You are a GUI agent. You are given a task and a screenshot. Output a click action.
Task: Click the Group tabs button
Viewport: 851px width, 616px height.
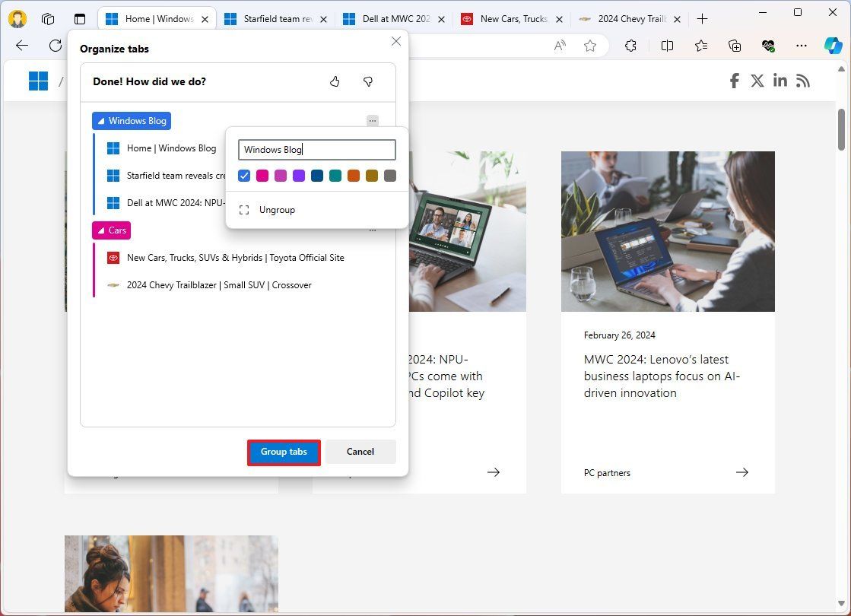pos(283,452)
